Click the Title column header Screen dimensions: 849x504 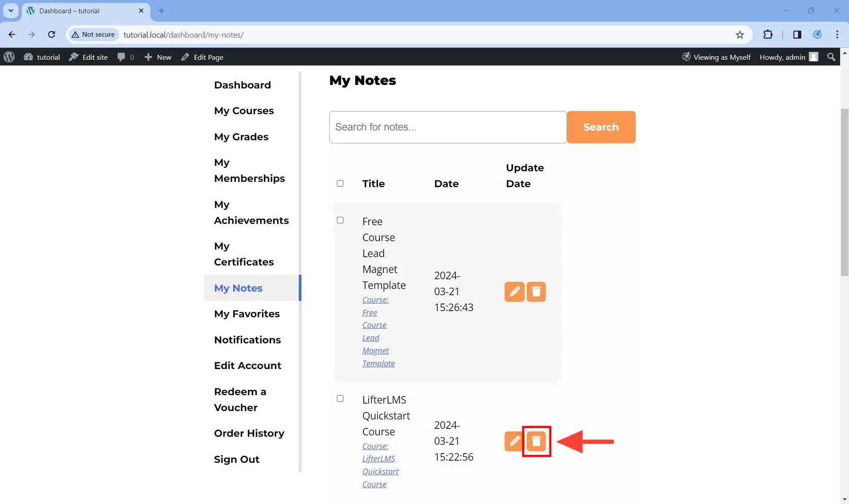tap(374, 184)
